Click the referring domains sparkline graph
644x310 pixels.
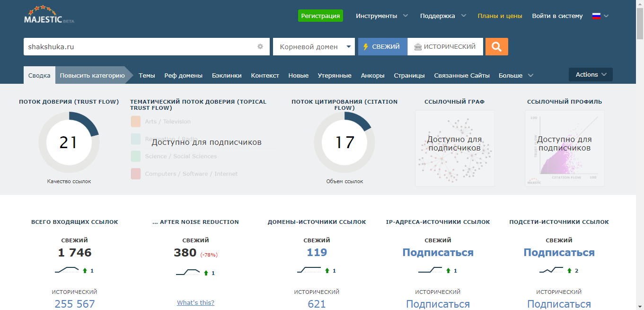tap(309, 270)
